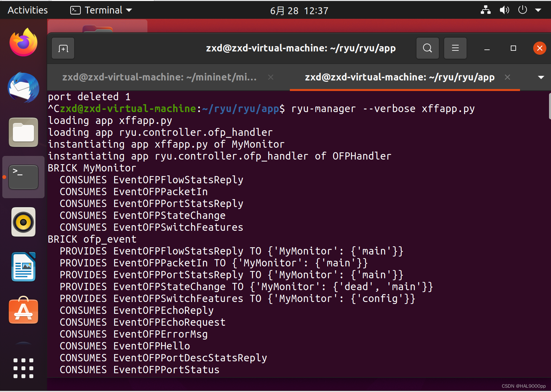Click the 'ryu-manager --verbose xffapp.py' command text

point(383,108)
